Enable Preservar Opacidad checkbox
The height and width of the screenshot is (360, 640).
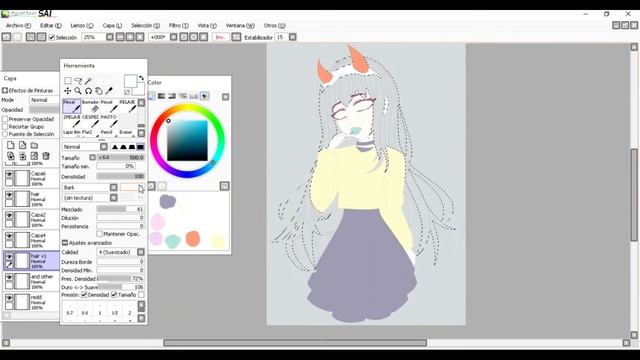click(x=5, y=119)
